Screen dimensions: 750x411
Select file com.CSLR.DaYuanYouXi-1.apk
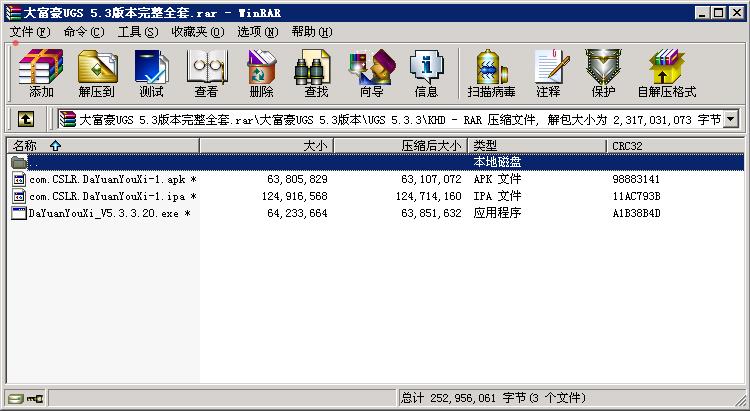[112, 179]
